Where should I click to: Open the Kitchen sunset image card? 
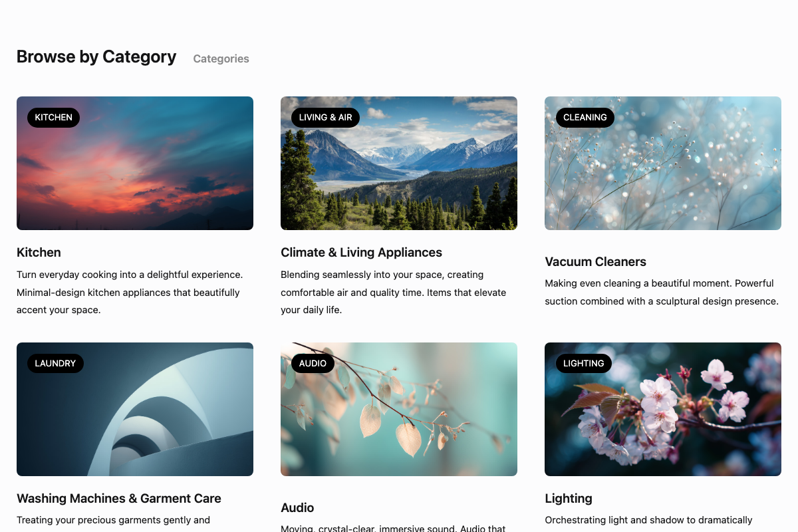(135, 163)
